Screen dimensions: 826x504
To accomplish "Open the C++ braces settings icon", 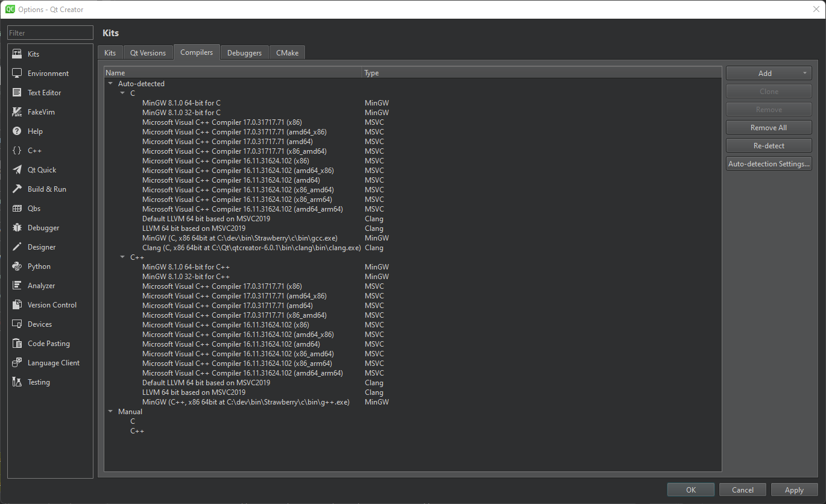I will pos(17,150).
